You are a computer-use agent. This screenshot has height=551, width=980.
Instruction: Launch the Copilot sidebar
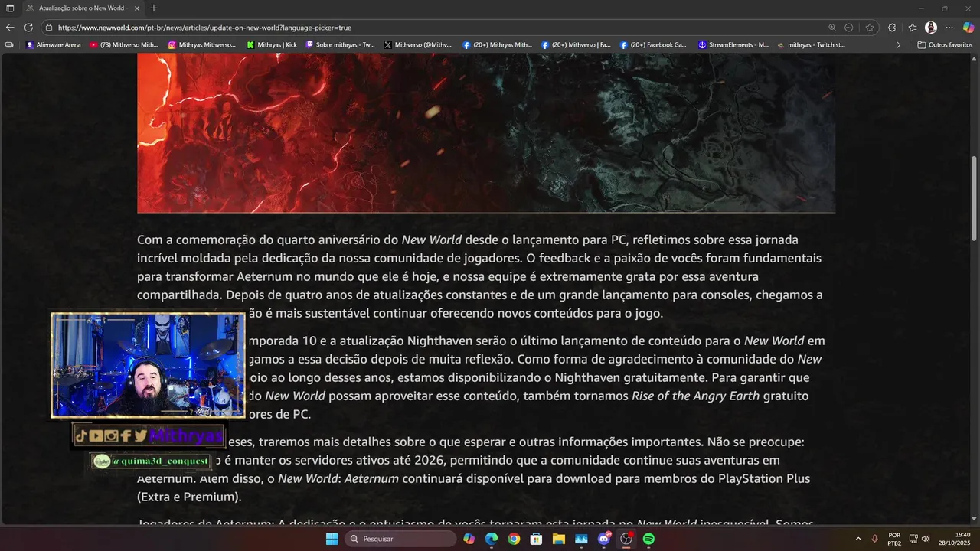(x=969, y=28)
